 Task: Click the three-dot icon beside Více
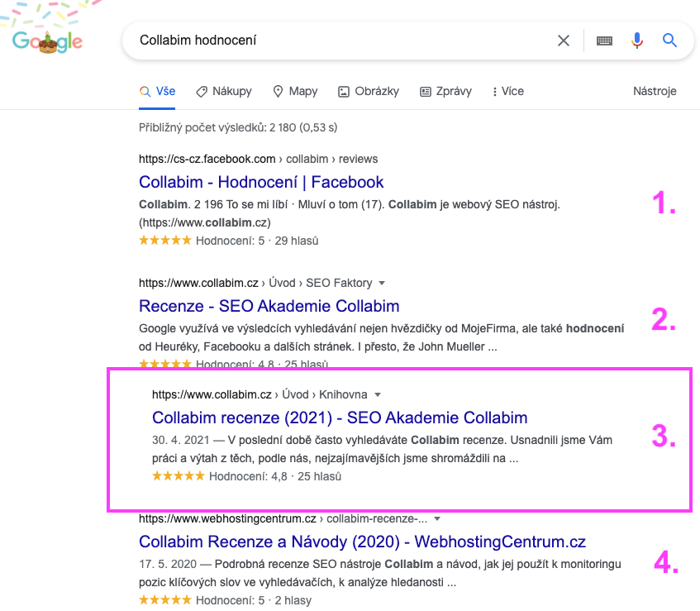click(x=495, y=92)
